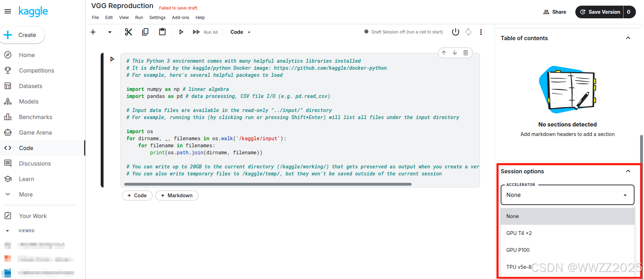Open Competitions trophy icon
Image resolution: width=644 pixels, height=279 pixels.
coord(8,70)
